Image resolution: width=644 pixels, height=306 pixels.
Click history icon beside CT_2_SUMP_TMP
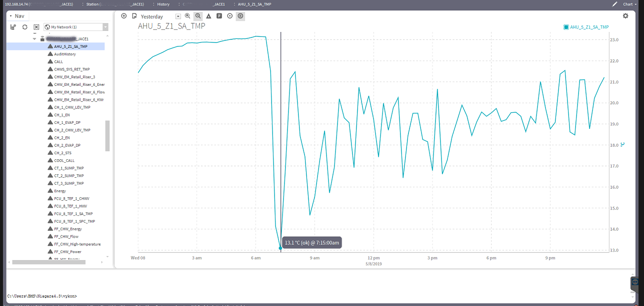(50, 175)
